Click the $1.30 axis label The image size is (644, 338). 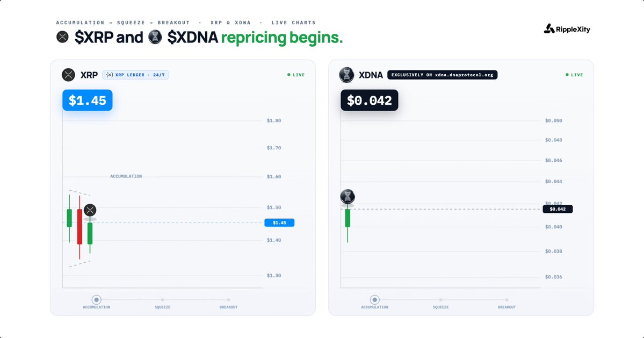tap(274, 276)
